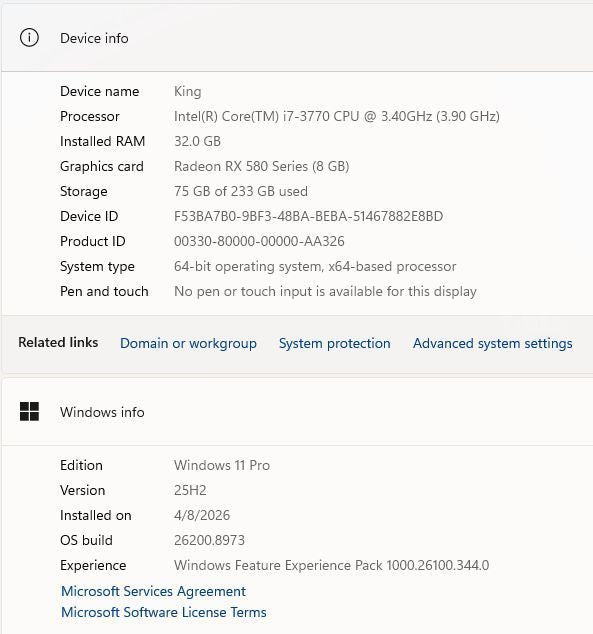Click the Windows logo icon
Screen dimensions: 593x634
coord(29,412)
